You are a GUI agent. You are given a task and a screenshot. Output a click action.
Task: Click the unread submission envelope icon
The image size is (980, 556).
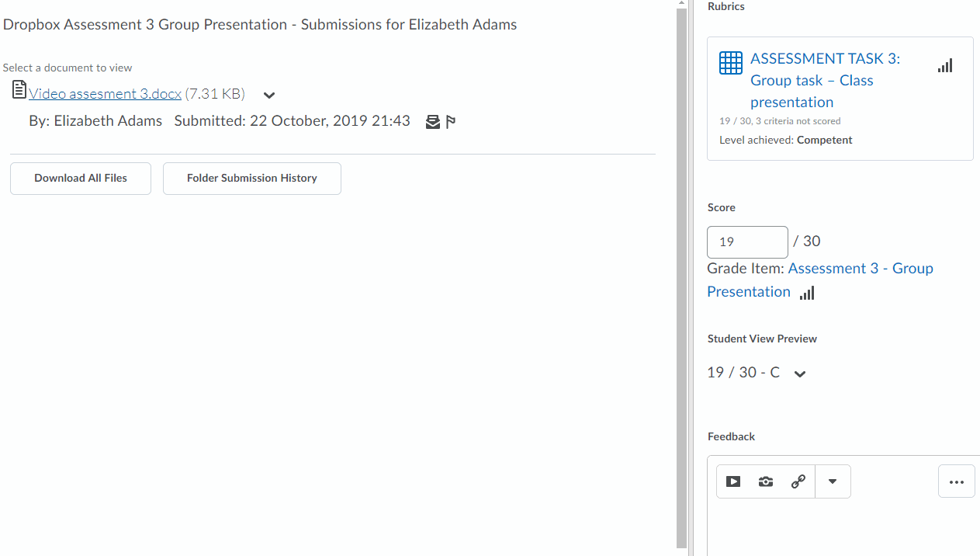tap(432, 121)
